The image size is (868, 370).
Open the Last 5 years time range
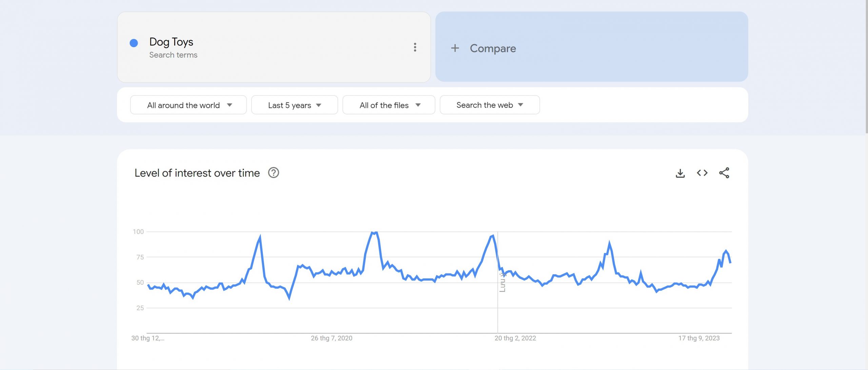coord(294,105)
